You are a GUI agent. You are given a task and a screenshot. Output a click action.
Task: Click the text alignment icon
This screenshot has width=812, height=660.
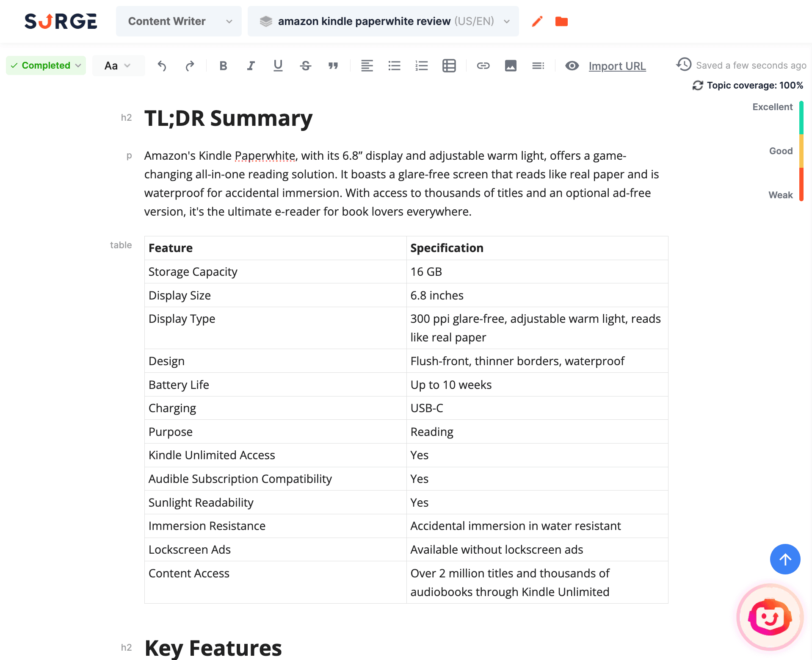point(367,66)
